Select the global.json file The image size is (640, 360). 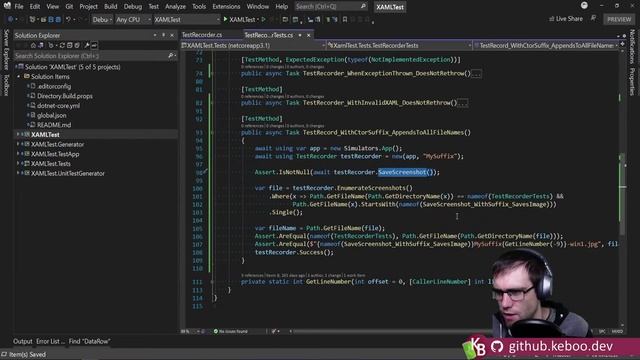click(x=51, y=116)
